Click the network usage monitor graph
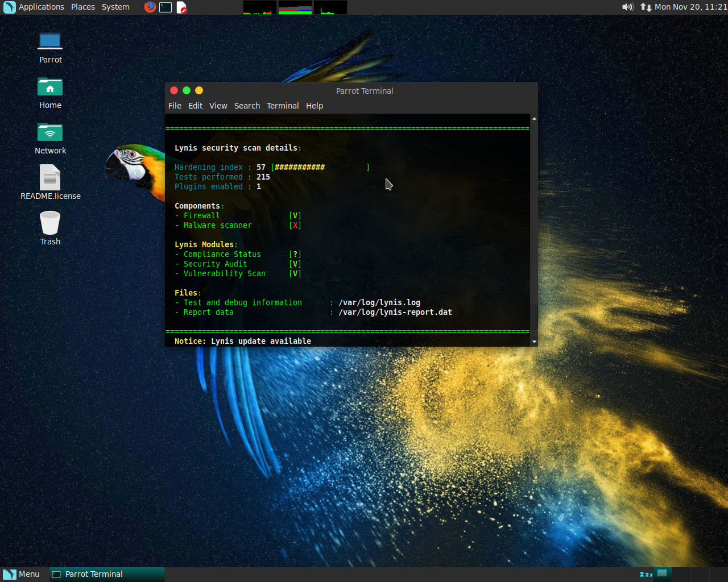Image resolution: width=728 pixels, height=582 pixels. (330, 7)
